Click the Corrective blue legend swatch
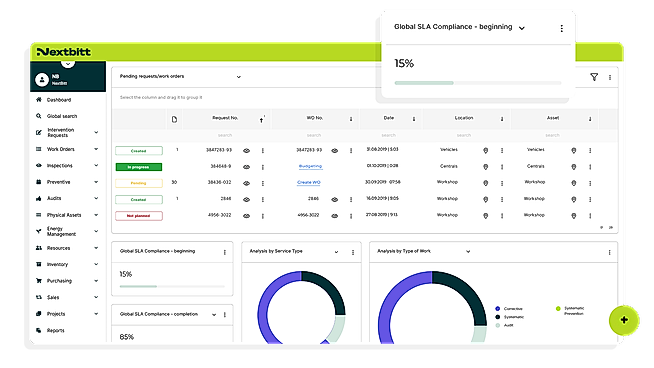 pos(497,309)
